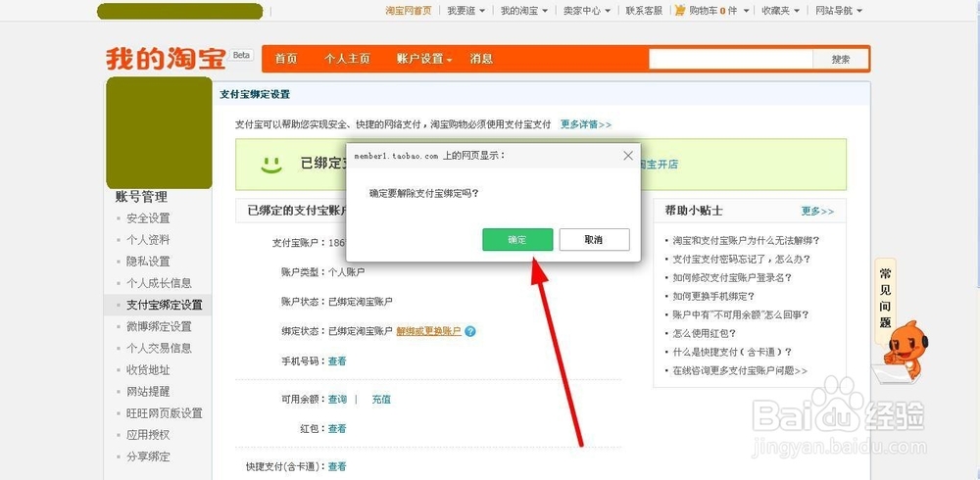This screenshot has width=980, height=480.
Task: Open 安全设置 in the sidebar
Action: point(148,218)
